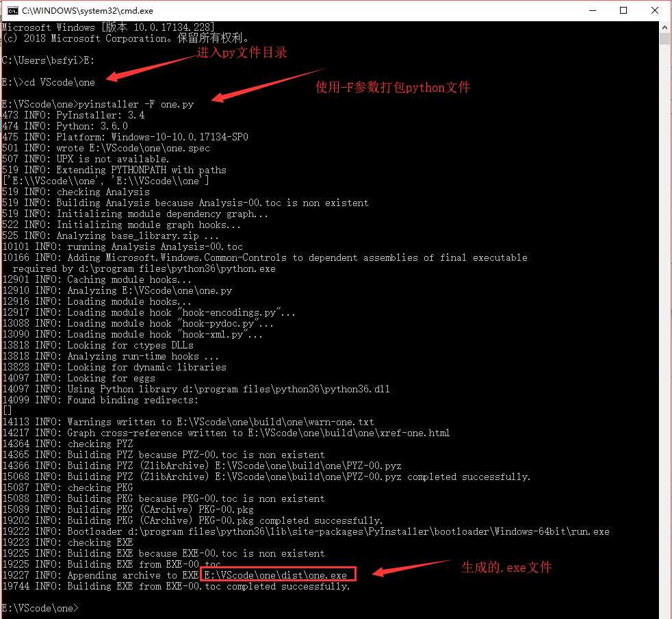The height and width of the screenshot is (619, 672).
Task: Click the PYZ-00.pyz completed successfully line
Action: pyautogui.click(x=266, y=477)
